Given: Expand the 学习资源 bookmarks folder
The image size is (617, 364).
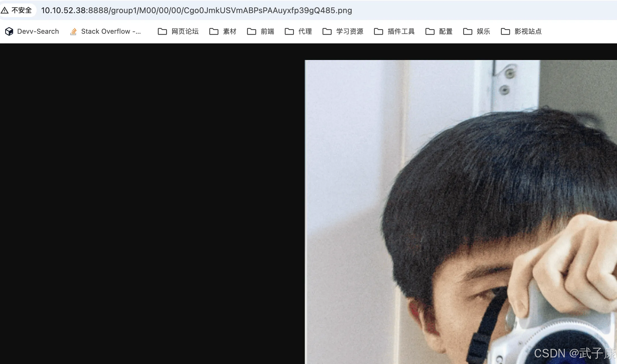Looking at the screenshot, I should 349,31.
